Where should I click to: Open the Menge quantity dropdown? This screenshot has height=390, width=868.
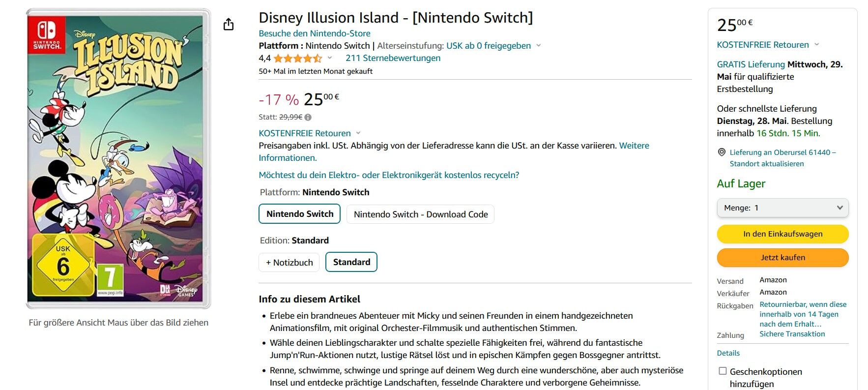click(783, 208)
